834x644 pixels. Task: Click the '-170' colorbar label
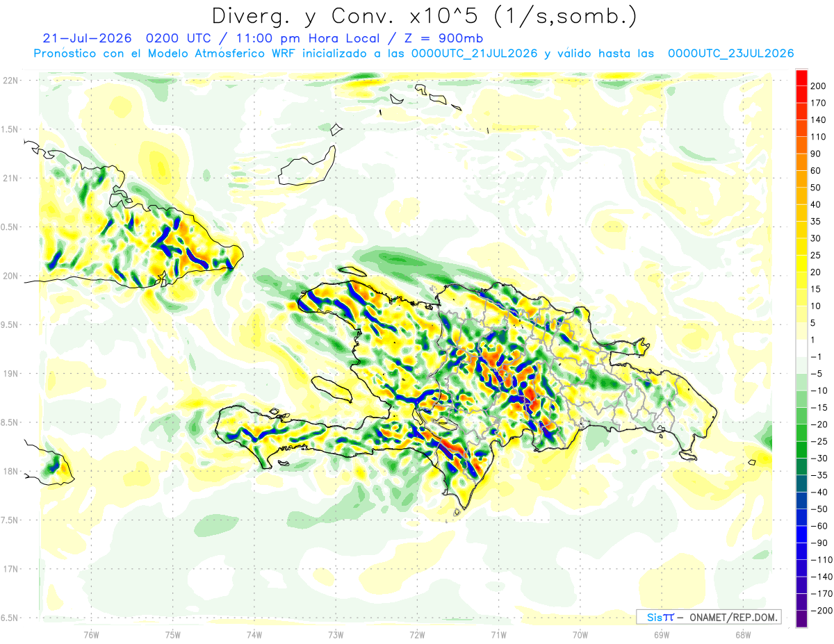[x=822, y=593]
